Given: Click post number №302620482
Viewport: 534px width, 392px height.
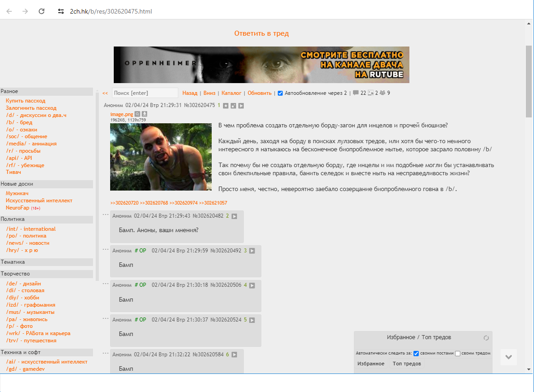Looking at the screenshot, I should (208, 216).
